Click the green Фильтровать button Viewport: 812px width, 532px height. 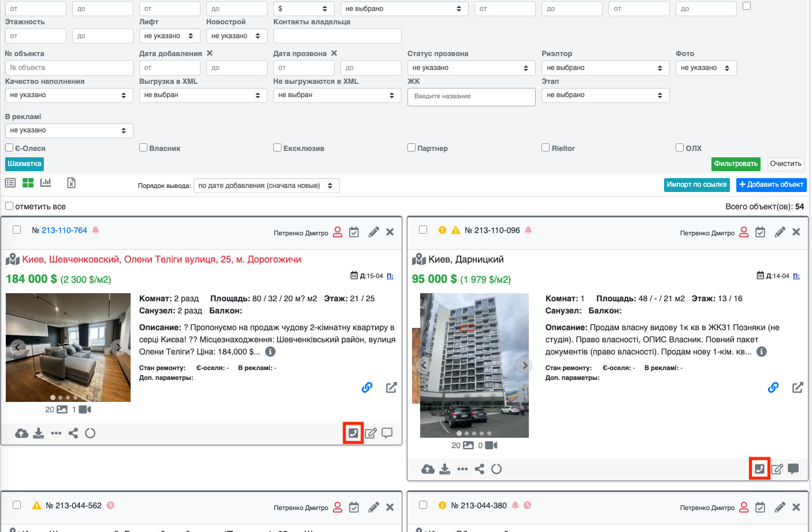pos(735,164)
